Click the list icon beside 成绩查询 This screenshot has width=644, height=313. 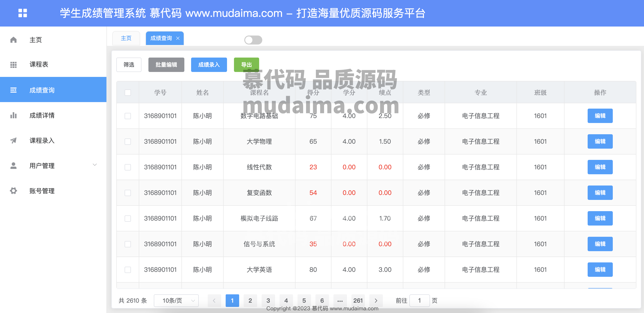(x=13, y=90)
